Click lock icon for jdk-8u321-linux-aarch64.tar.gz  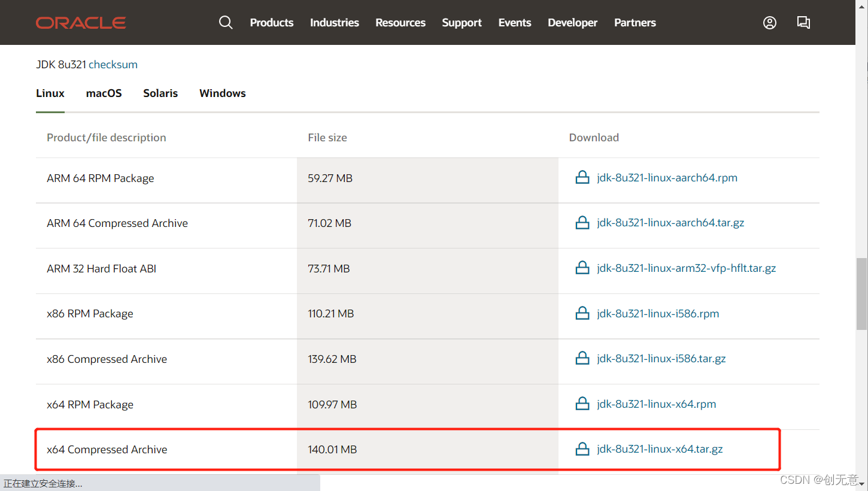point(582,223)
